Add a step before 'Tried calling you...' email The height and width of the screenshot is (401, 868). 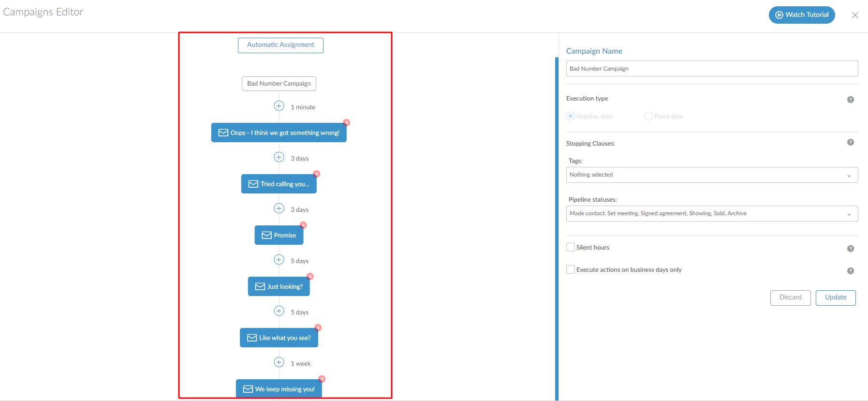279,157
